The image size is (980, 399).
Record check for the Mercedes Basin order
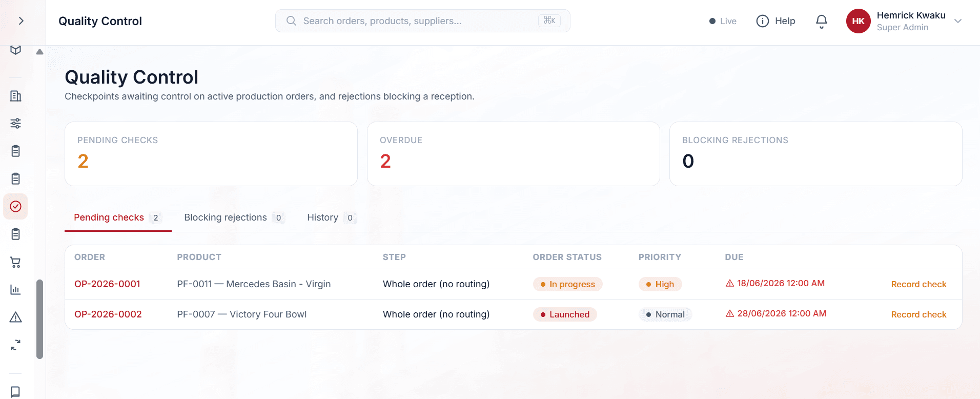(x=918, y=284)
